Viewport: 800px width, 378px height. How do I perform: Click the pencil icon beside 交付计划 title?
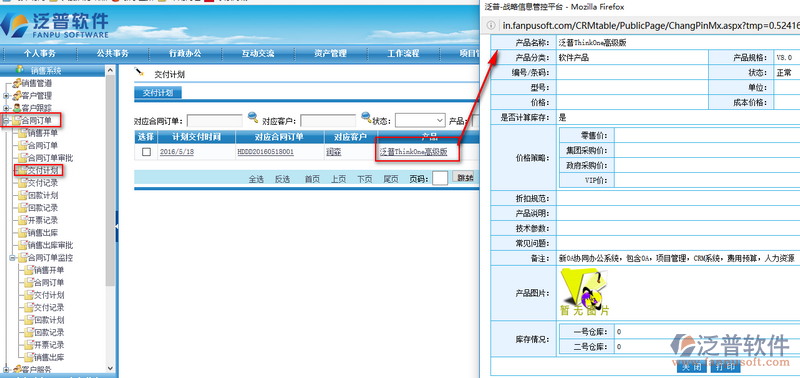point(139,72)
